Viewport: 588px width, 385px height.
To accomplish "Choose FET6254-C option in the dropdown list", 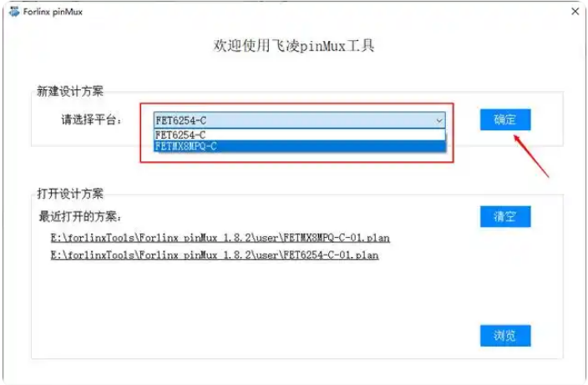I will click(x=300, y=135).
